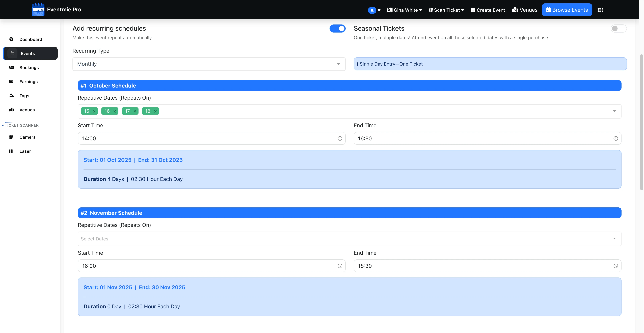Click the Browse Events button
Image resolution: width=644 pixels, height=333 pixels.
(567, 10)
